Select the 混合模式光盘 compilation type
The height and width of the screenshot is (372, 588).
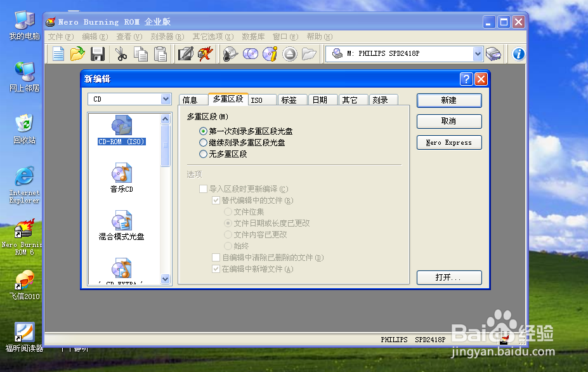122,225
